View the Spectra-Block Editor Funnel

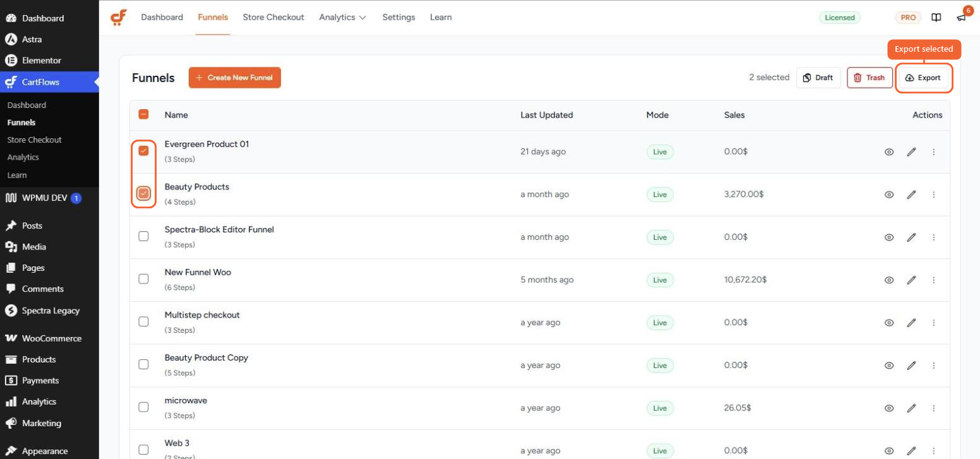pos(889,237)
